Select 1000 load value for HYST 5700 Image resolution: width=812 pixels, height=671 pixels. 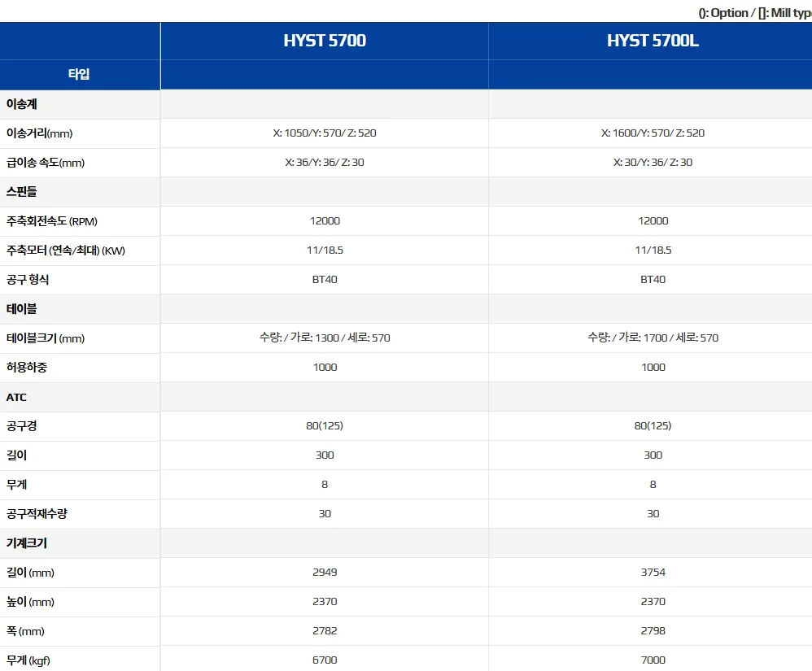pyautogui.click(x=325, y=367)
